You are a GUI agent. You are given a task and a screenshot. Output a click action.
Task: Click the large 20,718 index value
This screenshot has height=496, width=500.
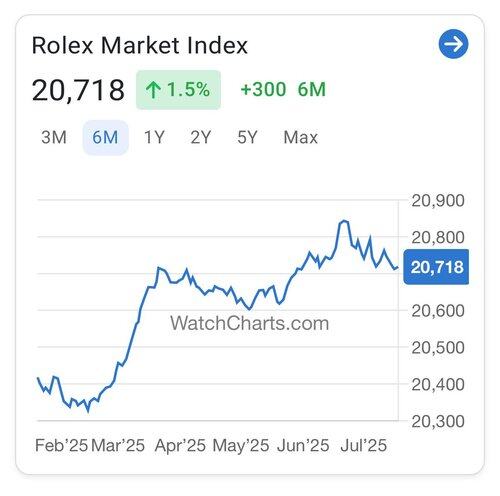(x=78, y=90)
